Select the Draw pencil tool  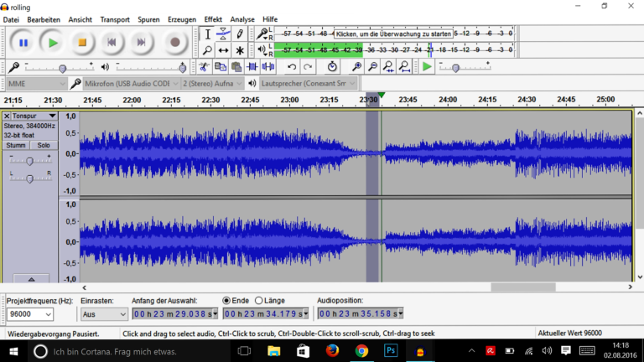click(x=241, y=34)
